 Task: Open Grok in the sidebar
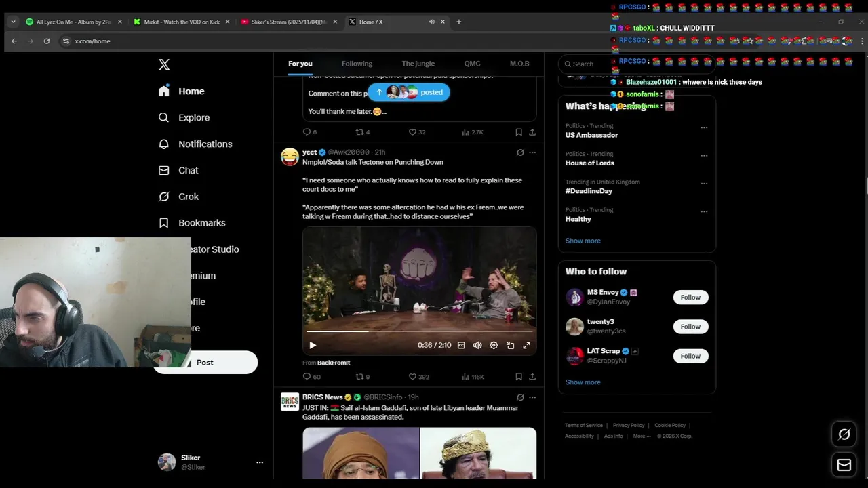178,197
